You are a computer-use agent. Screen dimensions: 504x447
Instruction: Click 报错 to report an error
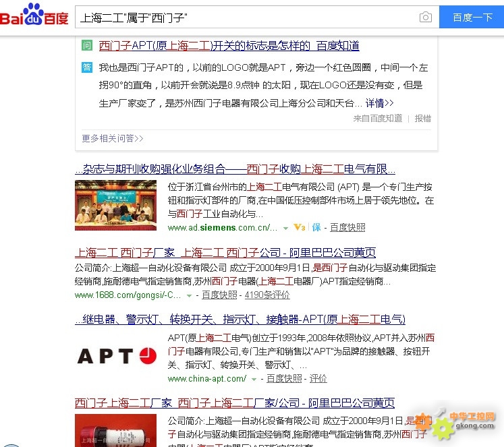point(422,118)
